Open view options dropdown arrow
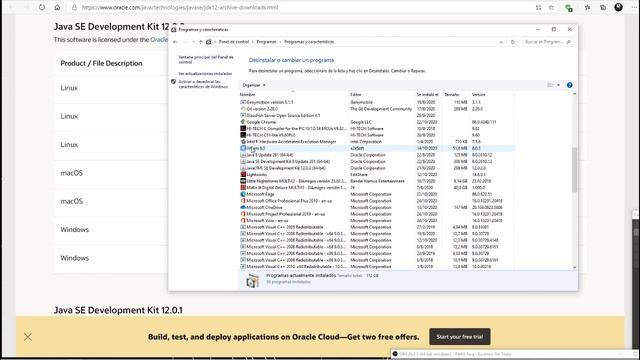 [558, 85]
